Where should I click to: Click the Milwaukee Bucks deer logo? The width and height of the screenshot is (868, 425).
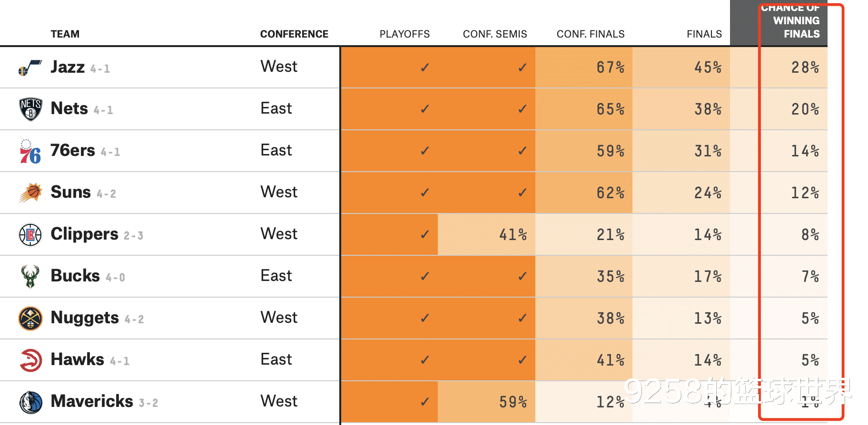tap(30, 277)
